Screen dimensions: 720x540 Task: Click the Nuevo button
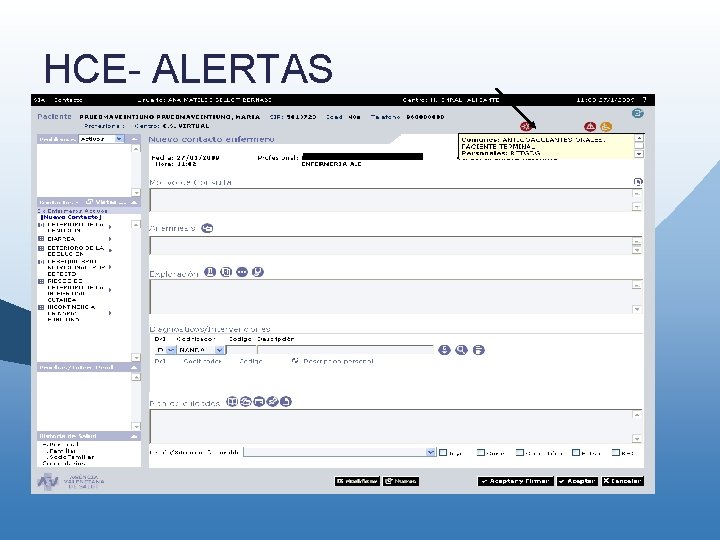[x=401, y=481]
